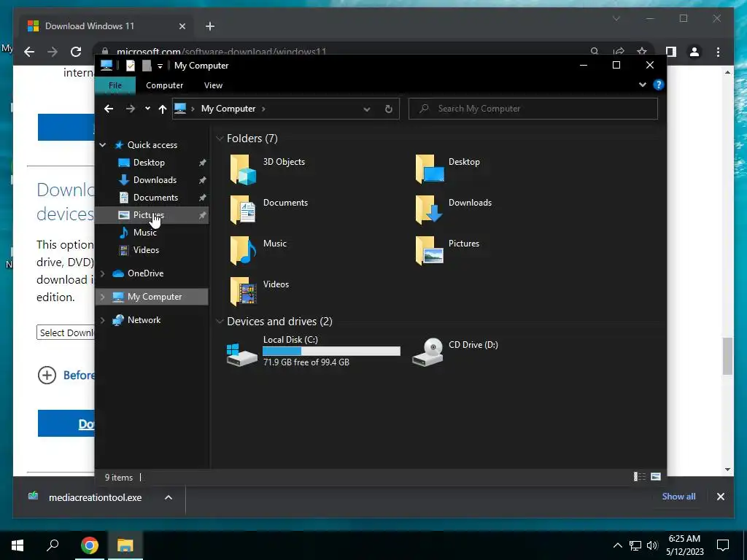The image size is (747, 560).
Task: Switch to large icons view in status bar
Action: pyautogui.click(x=656, y=477)
